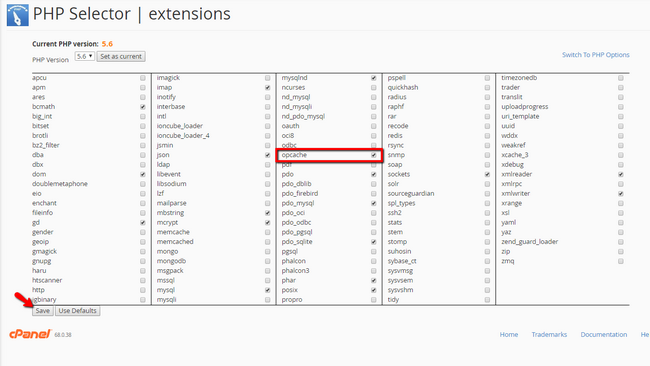Enable the apcu extension checkbox

[143, 78]
